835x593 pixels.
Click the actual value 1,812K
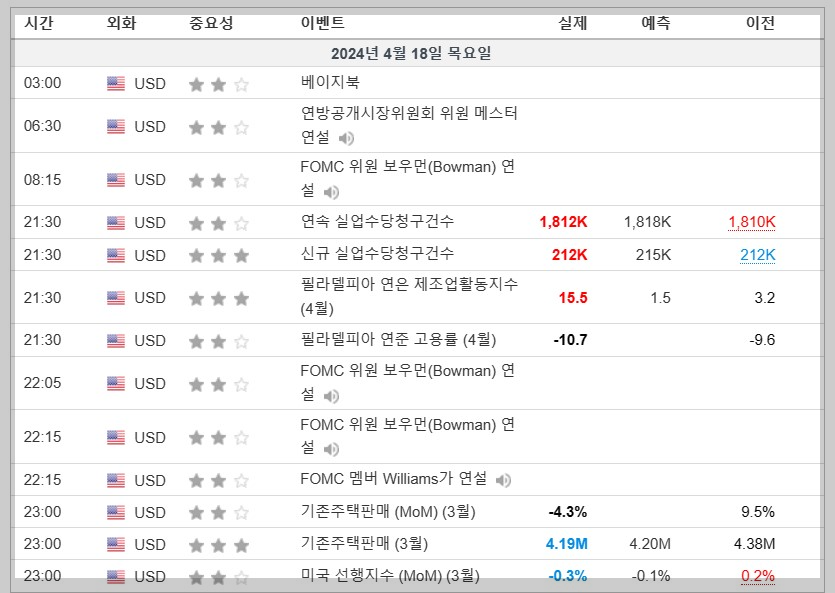pyautogui.click(x=563, y=222)
